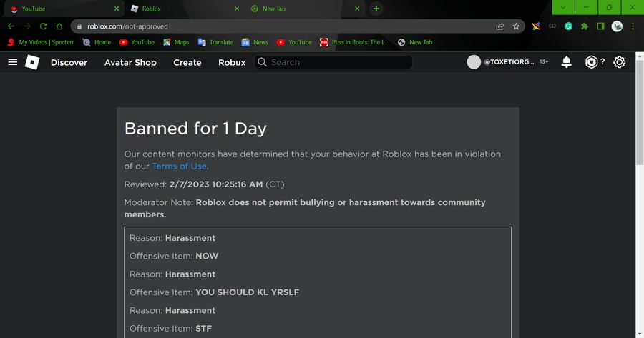Click the Banned for 1 Day heading

195,129
